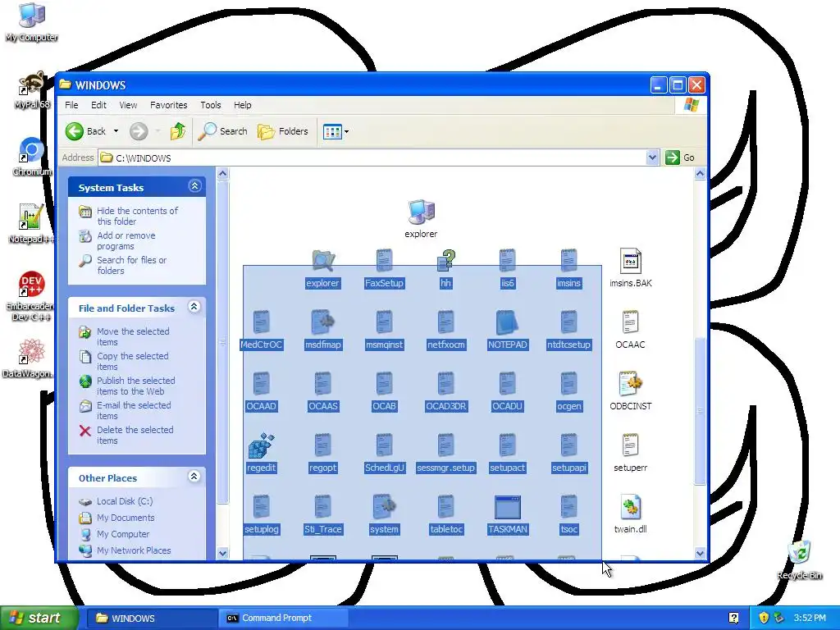
Task: Collapse the System Tasks panel
Action: [194, 186]
